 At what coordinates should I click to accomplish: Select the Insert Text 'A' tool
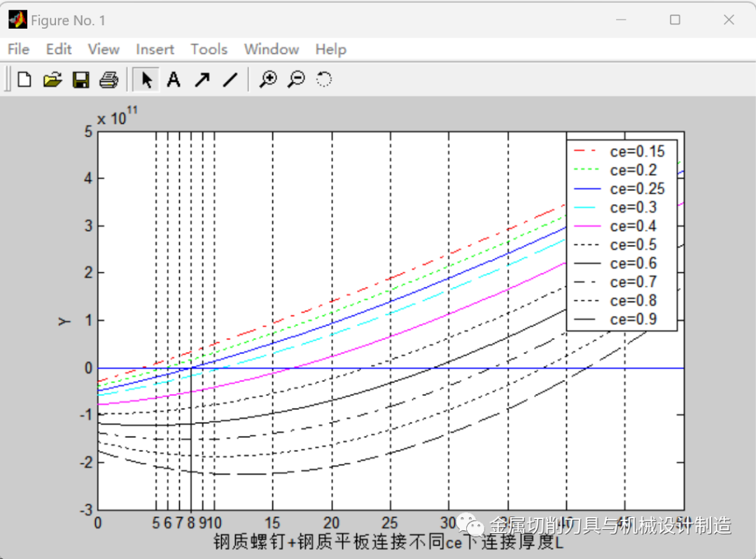pos(174,80)
